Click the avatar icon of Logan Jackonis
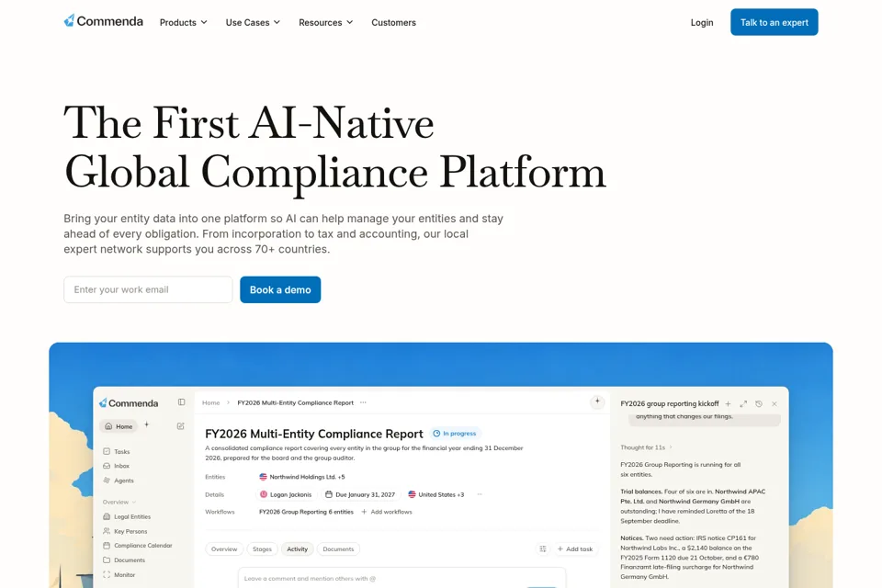 click(x=264, y=494)
